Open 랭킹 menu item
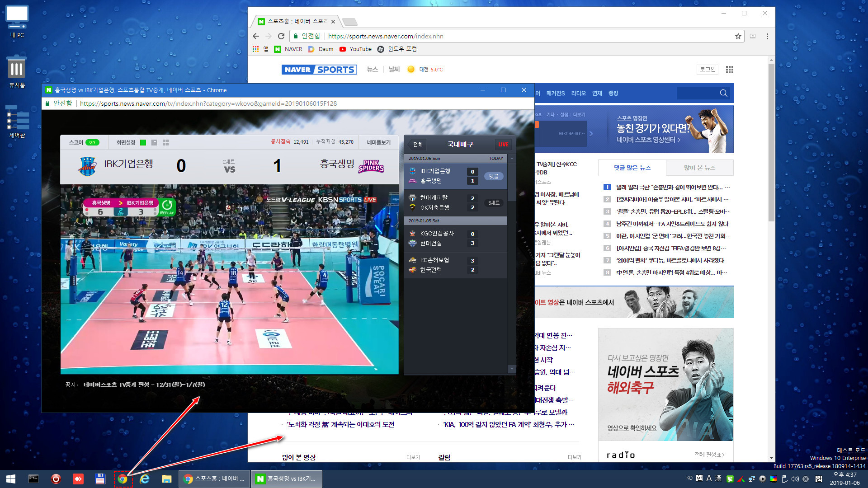 613,93
